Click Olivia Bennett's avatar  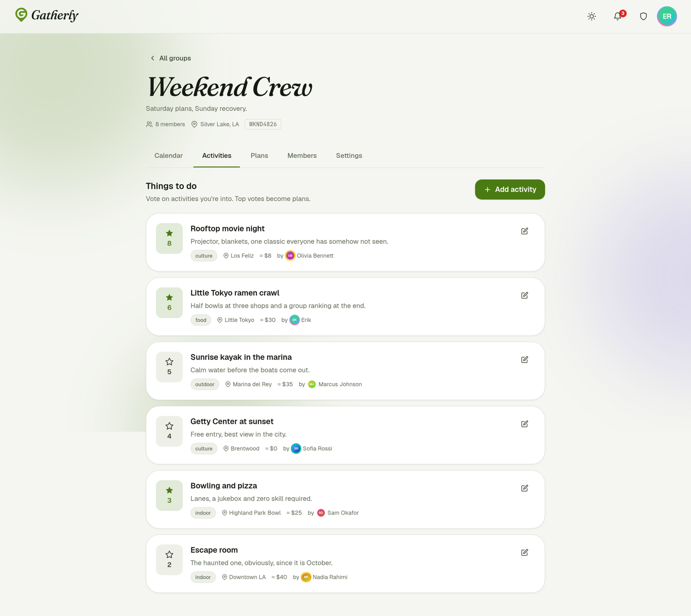click(290, 256)
